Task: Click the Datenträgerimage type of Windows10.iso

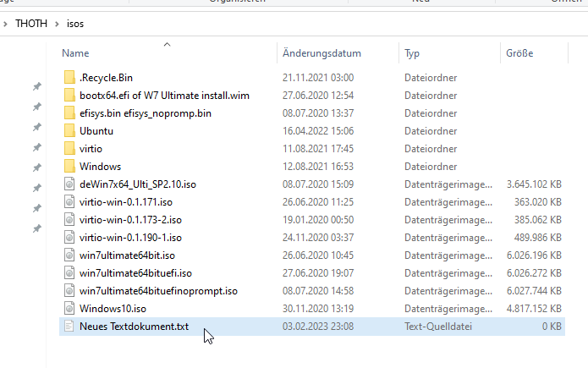Action: tap(448, 309)
